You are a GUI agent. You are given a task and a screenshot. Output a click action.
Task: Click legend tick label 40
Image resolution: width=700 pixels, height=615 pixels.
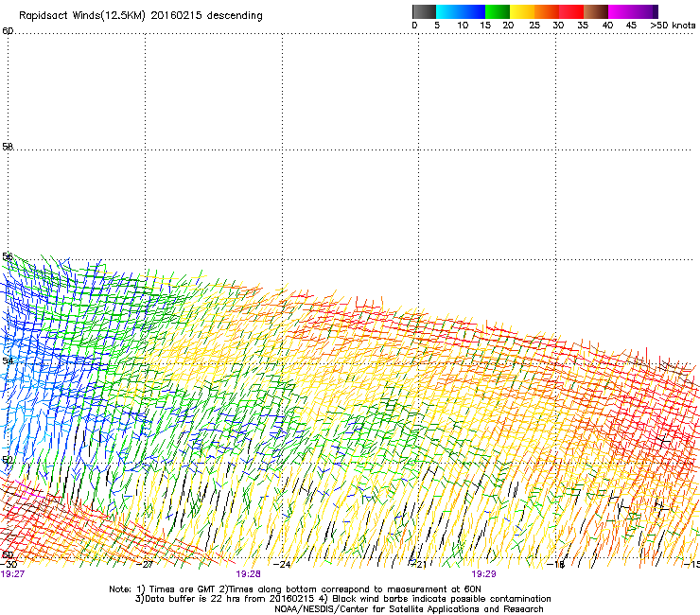pos(607,26)
